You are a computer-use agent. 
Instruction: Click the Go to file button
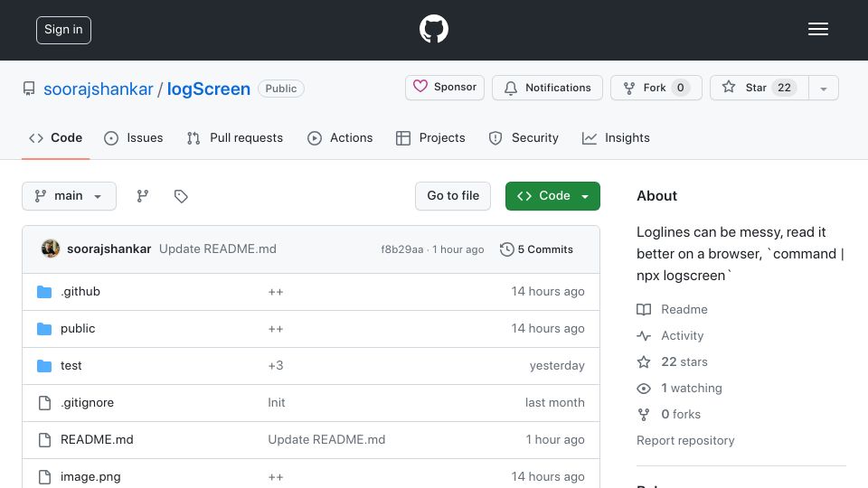(453, 196)
